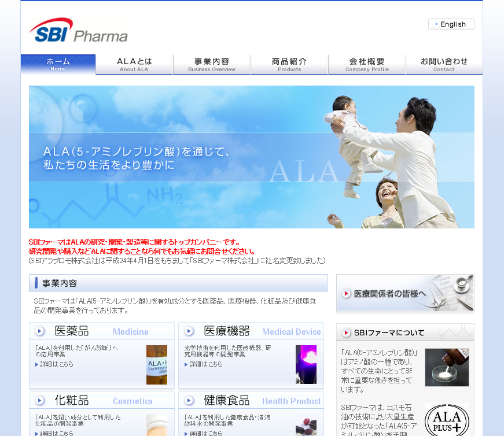
Task: Open the SBIファーマについて heading
Action: pyautogui.click(x=405, y=332)
